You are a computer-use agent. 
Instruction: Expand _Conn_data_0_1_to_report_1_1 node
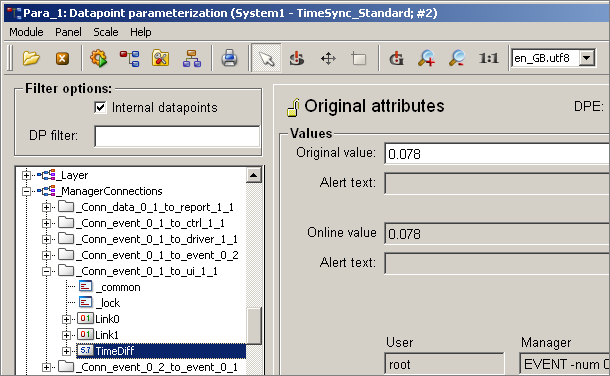(46, 207)
